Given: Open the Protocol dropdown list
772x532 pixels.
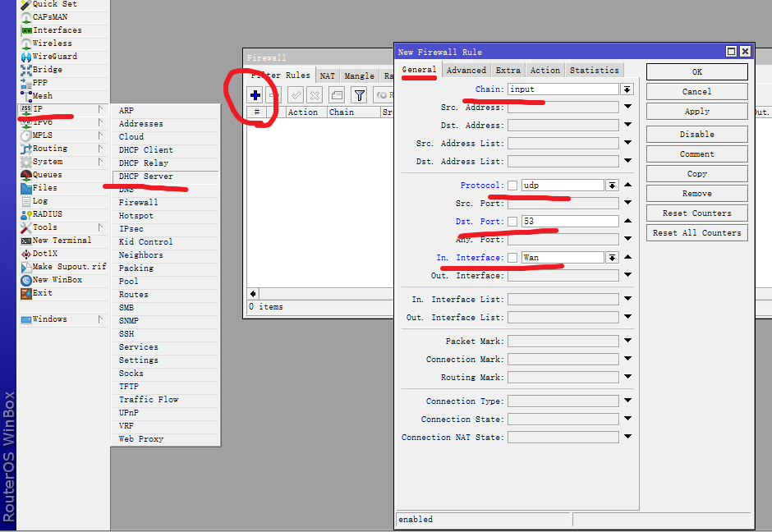Looking at the screenshot, I should (x=612, y=186).
